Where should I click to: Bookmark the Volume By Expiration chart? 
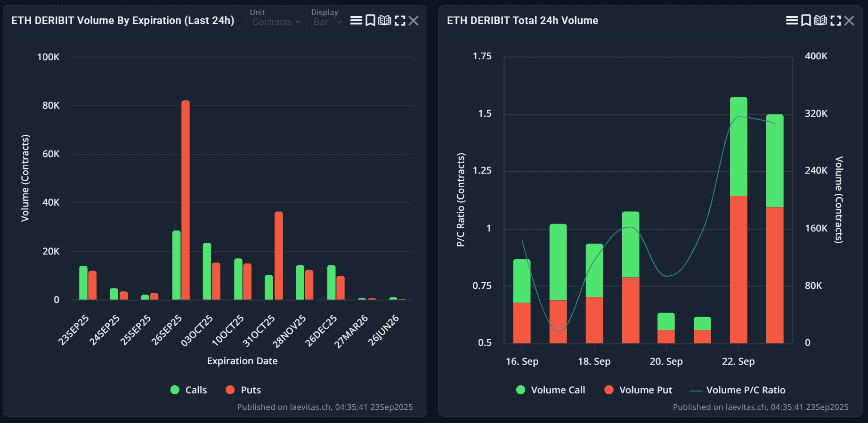(x=370, y=20)
